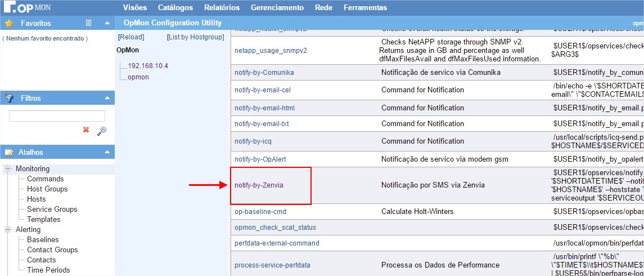Click the Filtros text input field
The image size is (644, 276).
point(57,116)
